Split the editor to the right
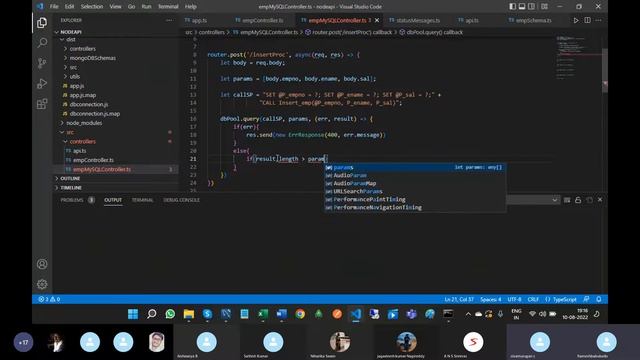The image size is (640, 360). 587,20
